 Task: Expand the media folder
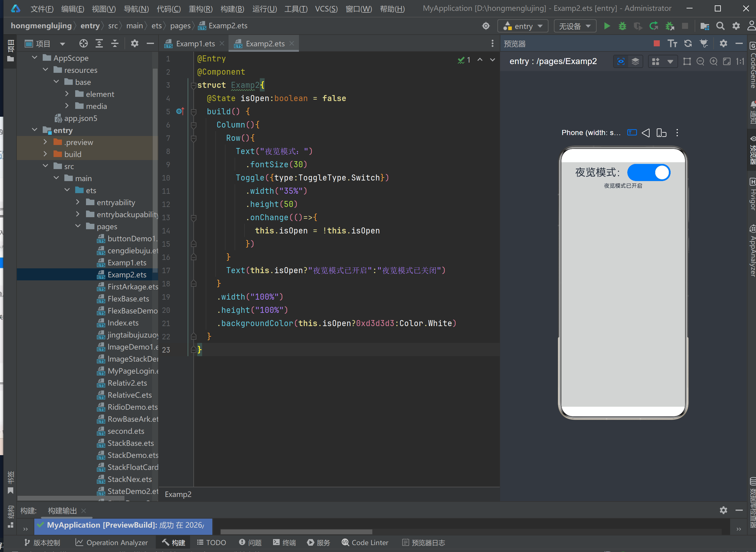(x=67, y=106)
